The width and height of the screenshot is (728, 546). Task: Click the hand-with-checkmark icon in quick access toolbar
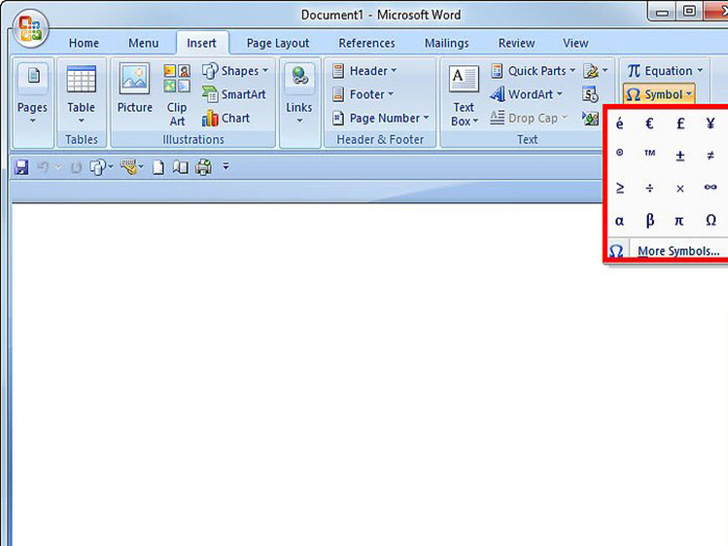pyautogui.click(x=129, y=167)
